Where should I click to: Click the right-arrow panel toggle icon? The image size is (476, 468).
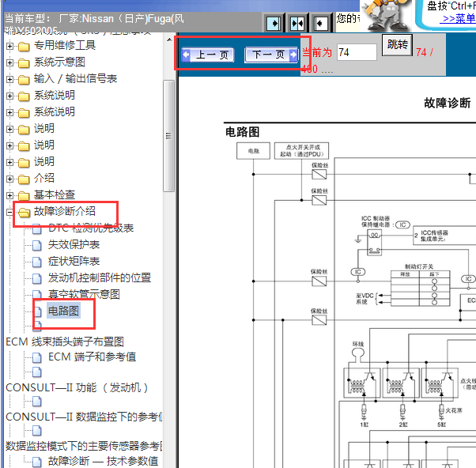274,23
